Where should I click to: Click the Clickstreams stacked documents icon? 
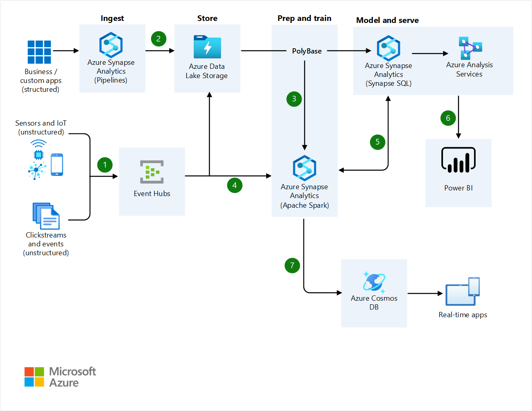point(46,216)
